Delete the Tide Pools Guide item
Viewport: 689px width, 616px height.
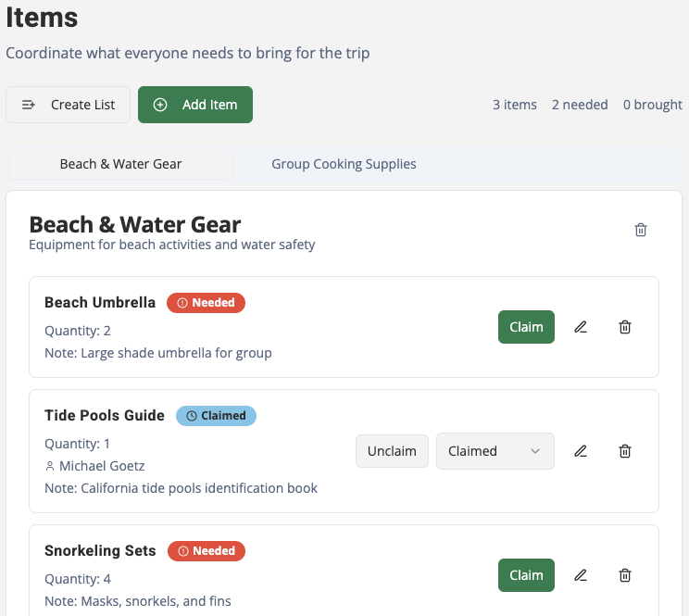[x=625, y=451]
